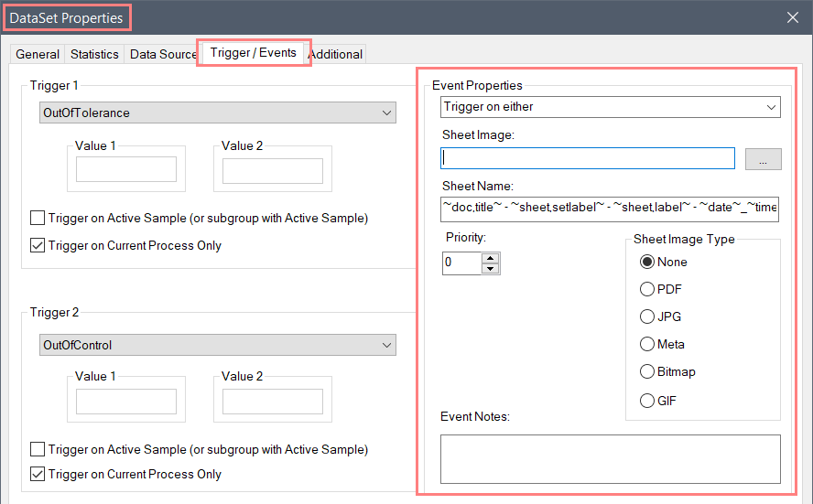813x504 pixels.
Task: Increase Priority with the up arrow
Action: (491, 258)
